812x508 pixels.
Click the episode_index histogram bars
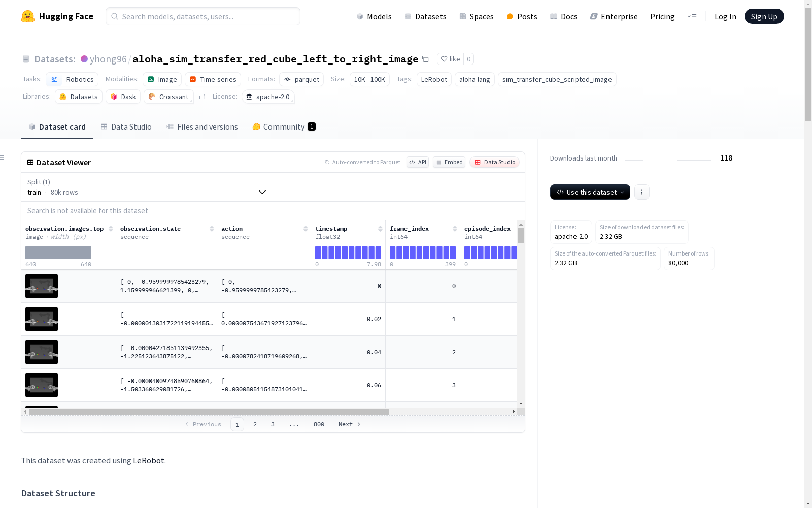[x=491, y=252]
